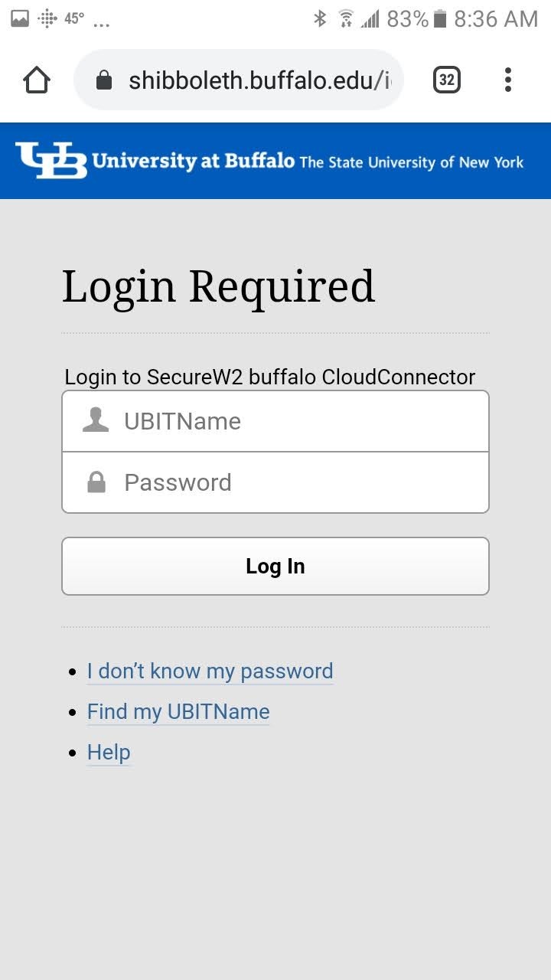Tap the UB logo in header
The width and height of the screenshot is (551, 980).
(x=51, y=160)
